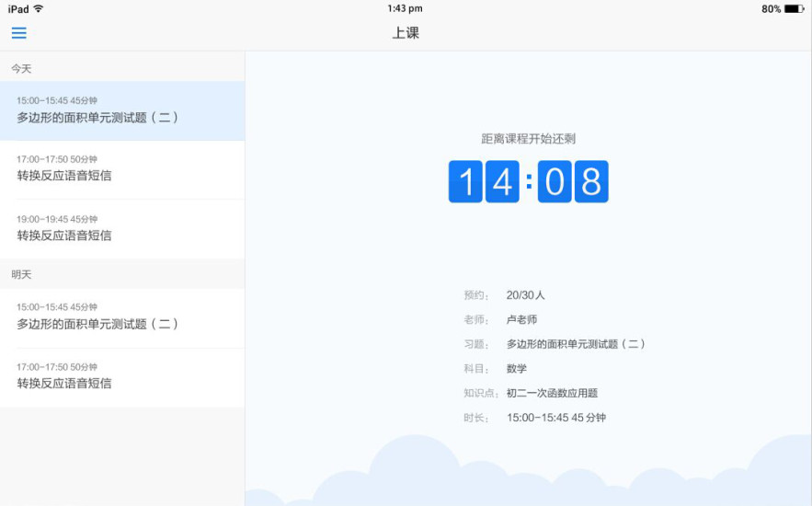The image size is (812, 506).
Task: Click the 20/30人 reservation count
Action: [x=526, y=295]
